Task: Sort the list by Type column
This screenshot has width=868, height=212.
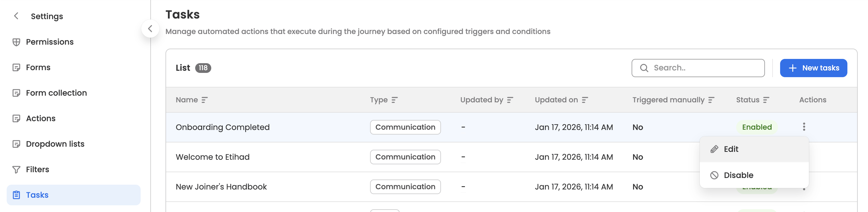Action: click(395, 100)
